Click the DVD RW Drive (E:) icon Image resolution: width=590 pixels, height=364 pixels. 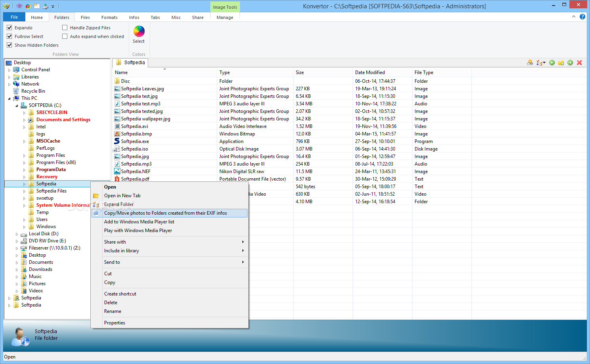[x=24, y=241]
